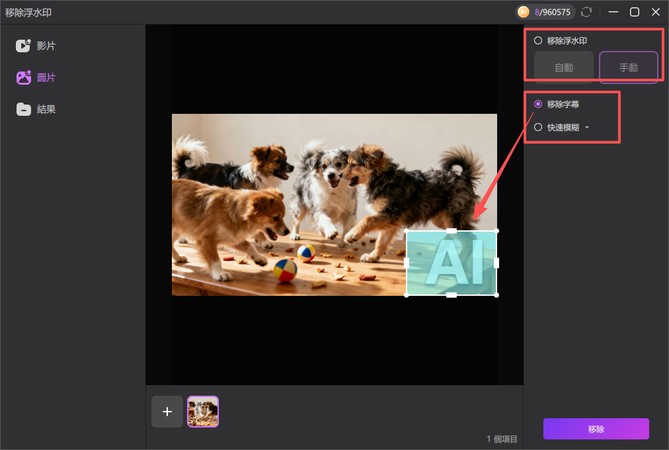Maximize the application window
Image resolution: width=669 pixels, height=450 pixels.
point(634,12)
